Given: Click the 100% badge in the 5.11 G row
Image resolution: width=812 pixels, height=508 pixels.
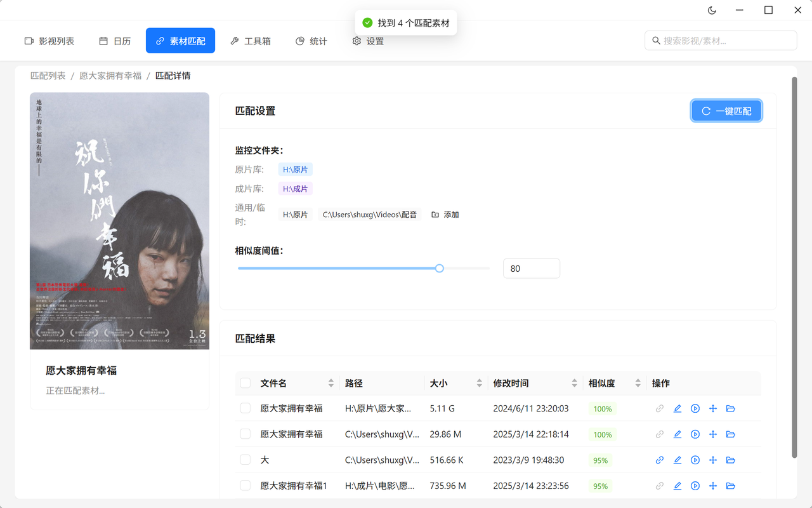Looking at the screenshot, I should (x=603, y=409).
